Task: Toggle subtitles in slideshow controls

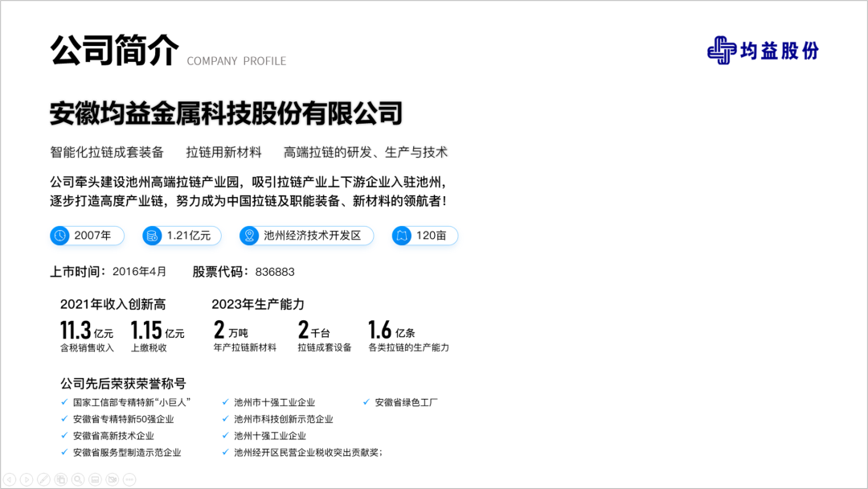Action: [x=95, y=479]
